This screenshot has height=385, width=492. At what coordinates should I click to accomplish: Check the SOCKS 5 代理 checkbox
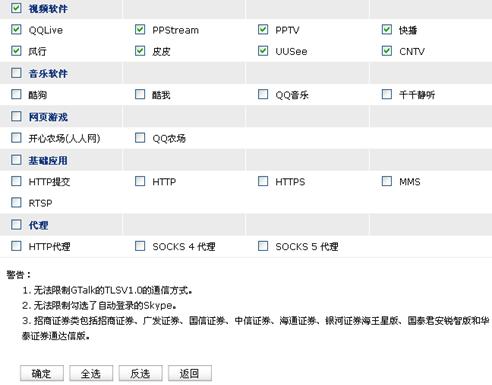pyautogui.click(x=263, y=246)
